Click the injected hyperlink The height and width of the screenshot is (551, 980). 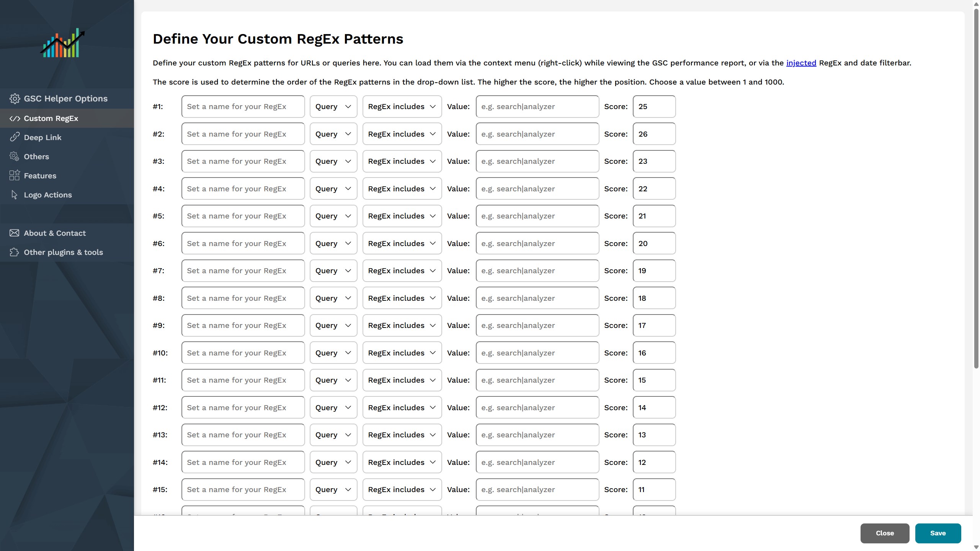tap(801, 63)
